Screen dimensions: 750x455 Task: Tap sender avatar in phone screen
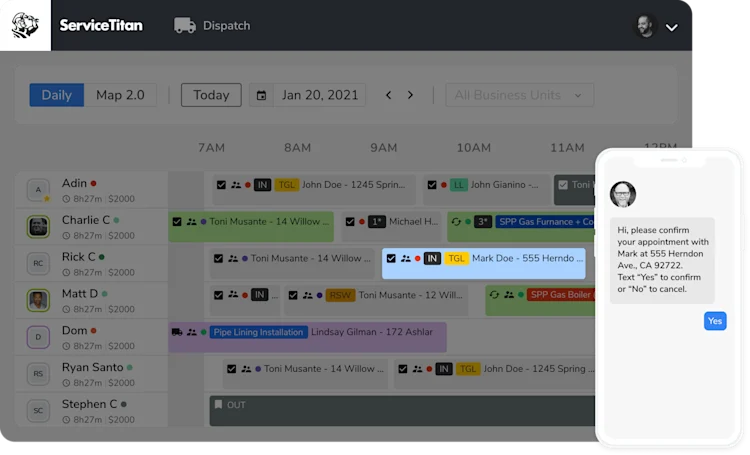[x=623, y=194]
